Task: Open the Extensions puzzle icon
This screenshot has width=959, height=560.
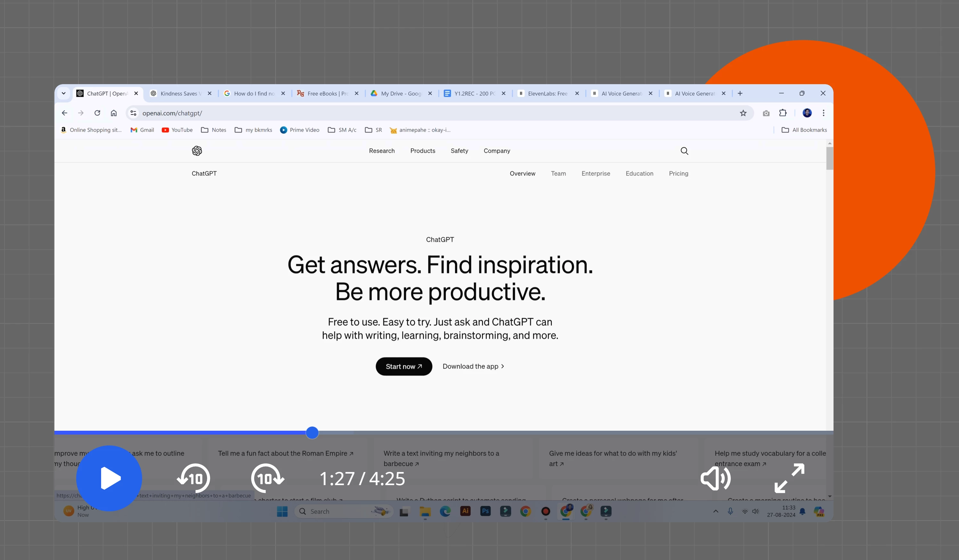Action: pos(782,113)
